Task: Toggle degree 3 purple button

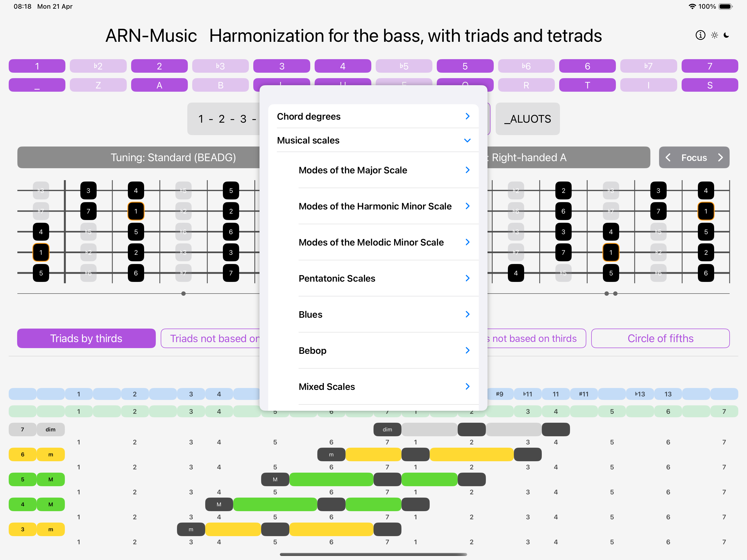Action: pos(282,66)
